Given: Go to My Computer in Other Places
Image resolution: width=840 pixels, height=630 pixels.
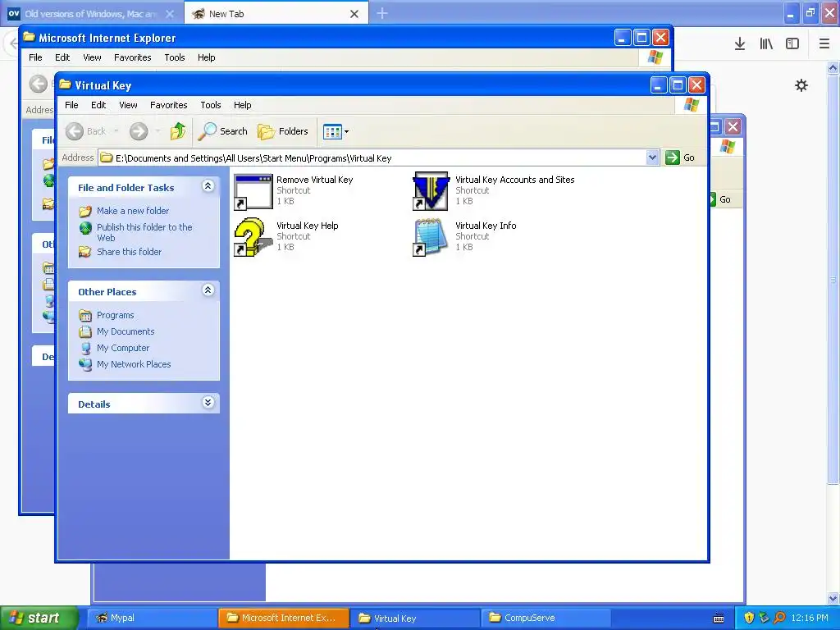Looking at the screenshot, I should click(123, 348).
